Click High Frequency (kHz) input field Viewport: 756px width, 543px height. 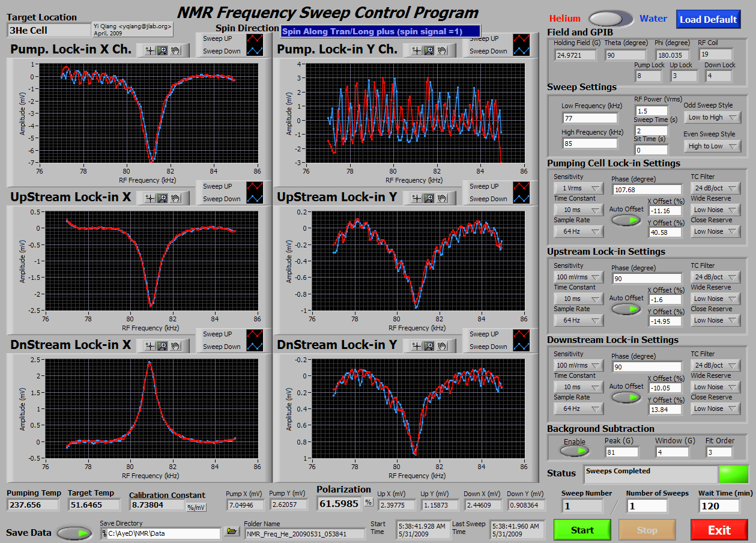pyautogui.click(x=590, y=143)
